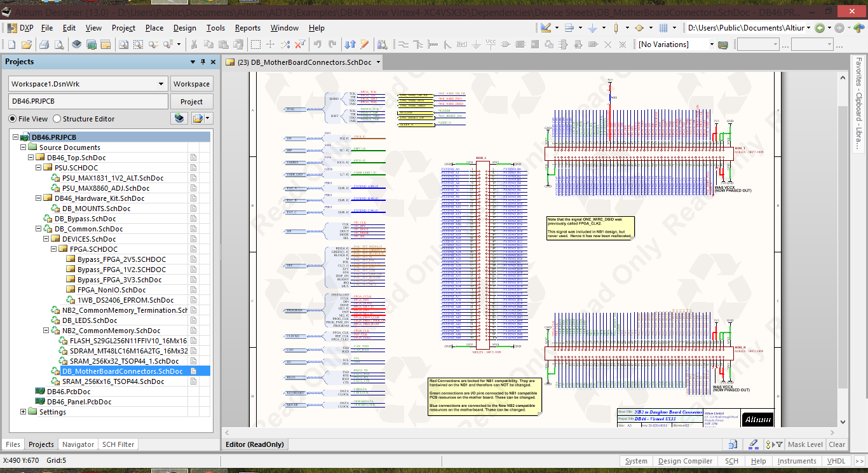Click the Fit Document zoom icon
868x473 pixels.
(123, 45)
